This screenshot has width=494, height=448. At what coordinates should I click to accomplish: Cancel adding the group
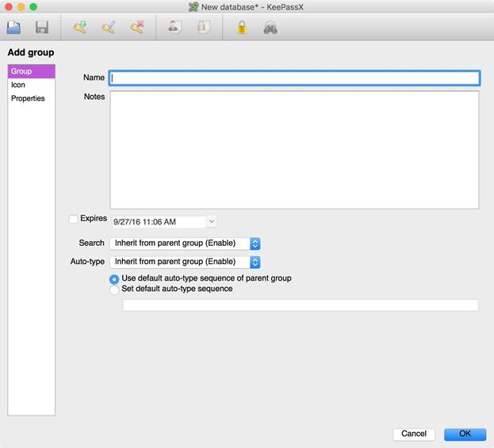click(x=414, y=434)
